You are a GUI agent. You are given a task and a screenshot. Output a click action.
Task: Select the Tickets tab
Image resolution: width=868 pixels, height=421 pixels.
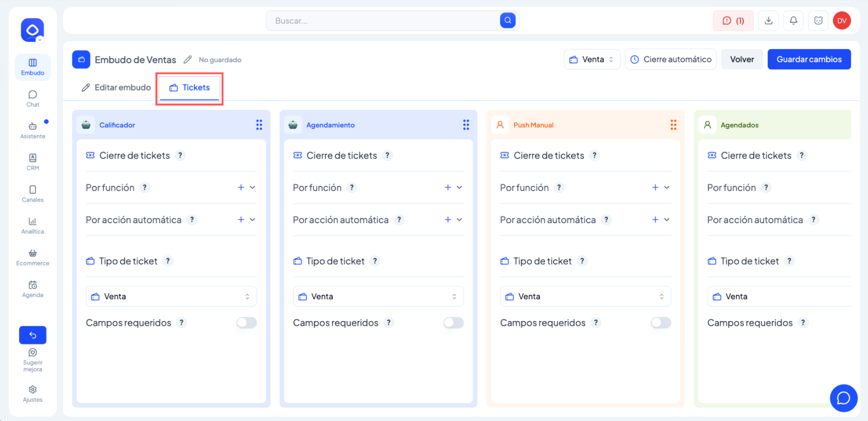189,88
